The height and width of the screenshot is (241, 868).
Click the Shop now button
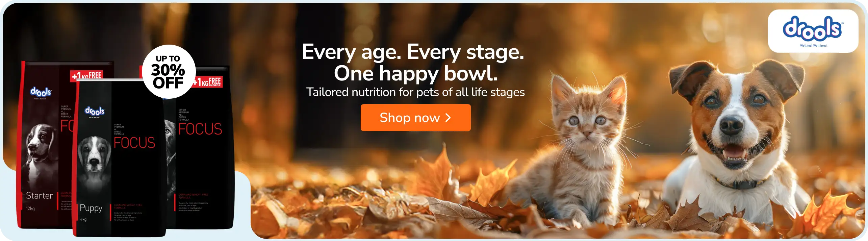point(415,118)
